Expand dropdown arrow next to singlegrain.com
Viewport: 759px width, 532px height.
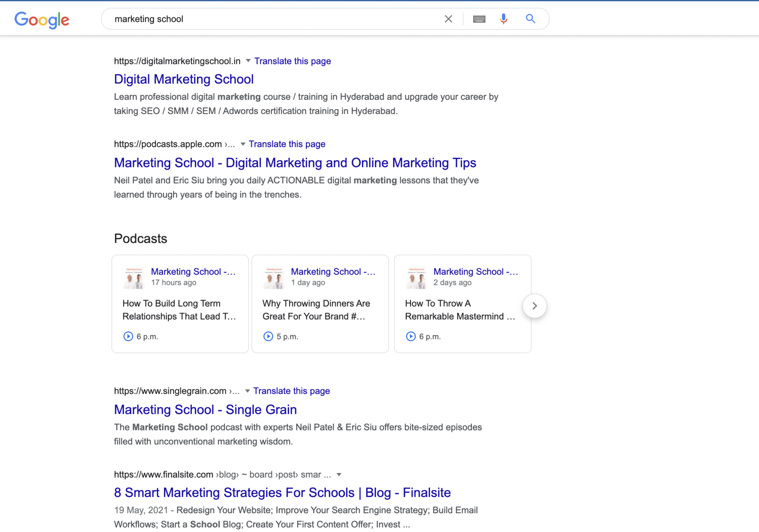point(247,391)
